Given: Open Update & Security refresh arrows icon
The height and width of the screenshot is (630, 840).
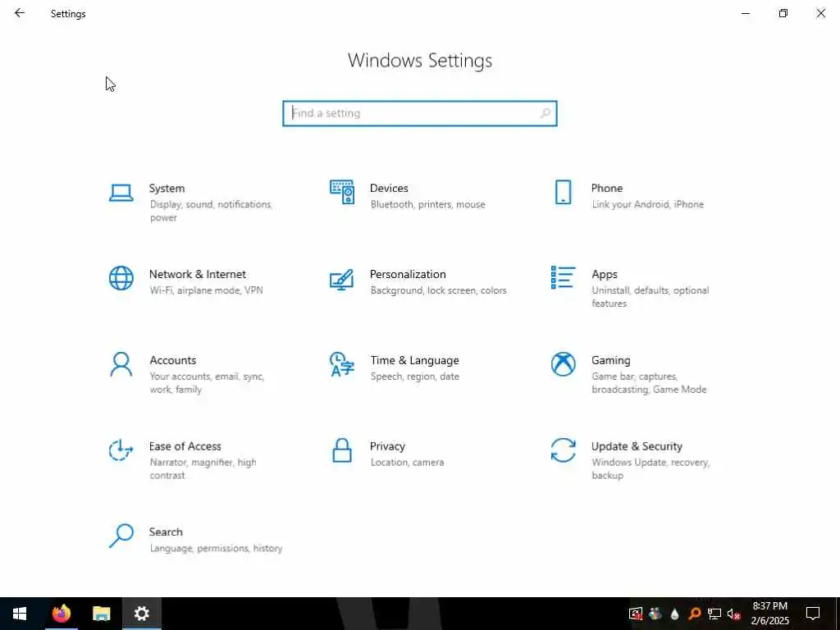Looking at the screenshot, I should point(563,450).
